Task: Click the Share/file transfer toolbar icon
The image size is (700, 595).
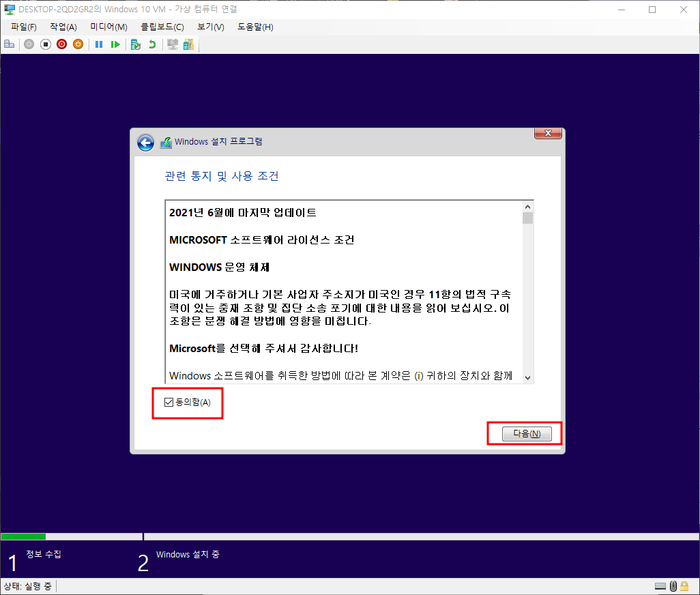Action: tap(189, 44)
